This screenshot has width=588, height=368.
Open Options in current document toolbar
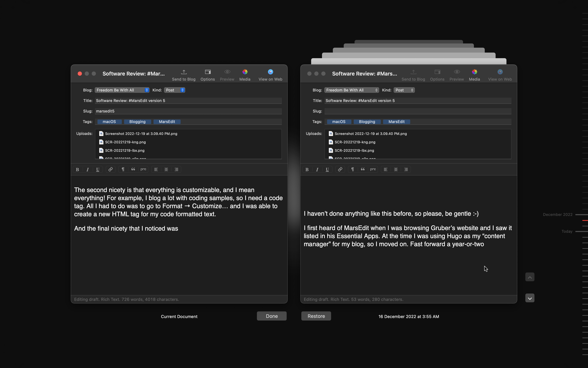(x=208, y=75)
